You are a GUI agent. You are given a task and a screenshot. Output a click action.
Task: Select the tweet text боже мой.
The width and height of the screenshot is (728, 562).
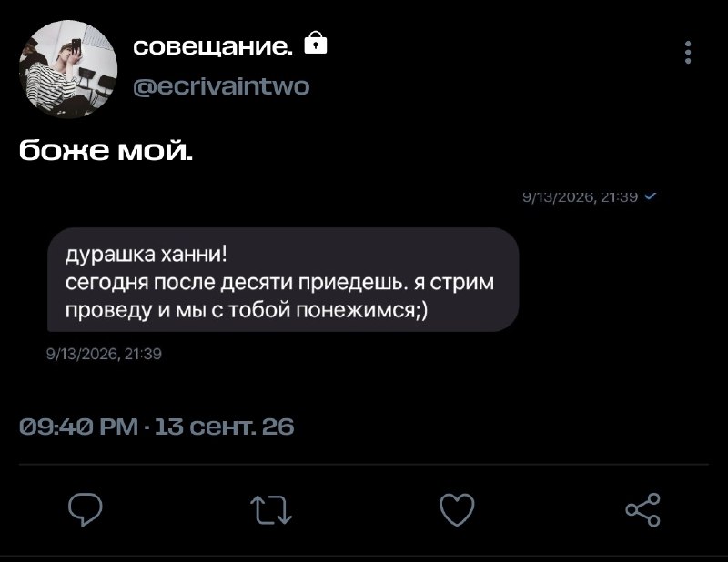pyautogui.click(x=106, y=150)
